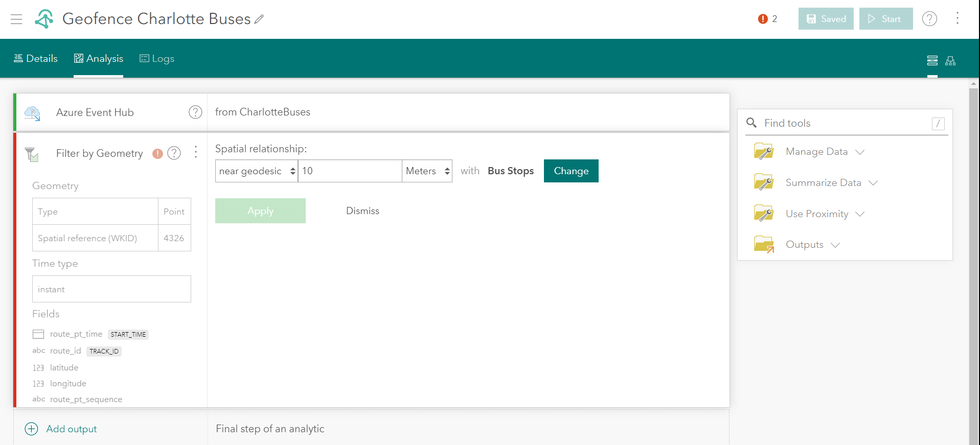This screenshot has width=980, height=445.
Task: Show the Filter by Geometry error warning
Action: 157,153
